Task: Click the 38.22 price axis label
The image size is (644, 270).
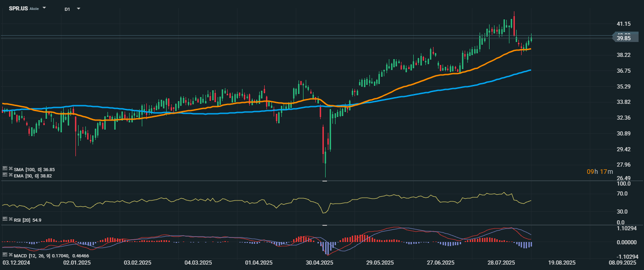Action: pos(624,55)
